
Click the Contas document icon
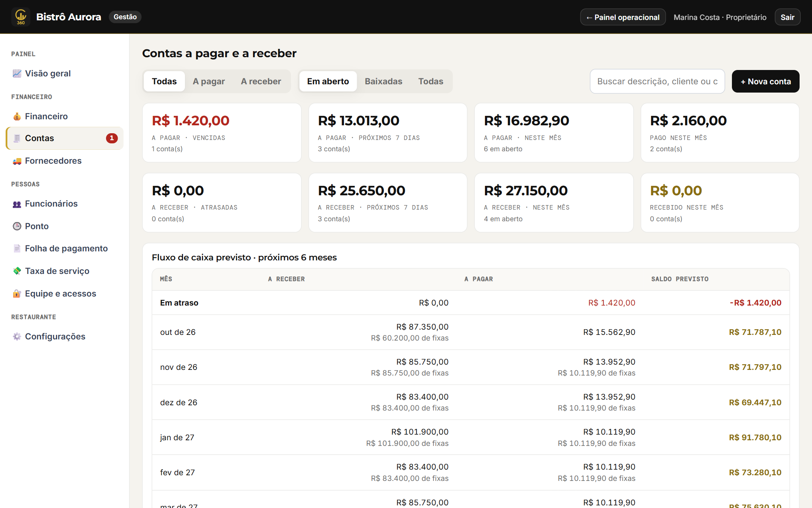point(17,138)
